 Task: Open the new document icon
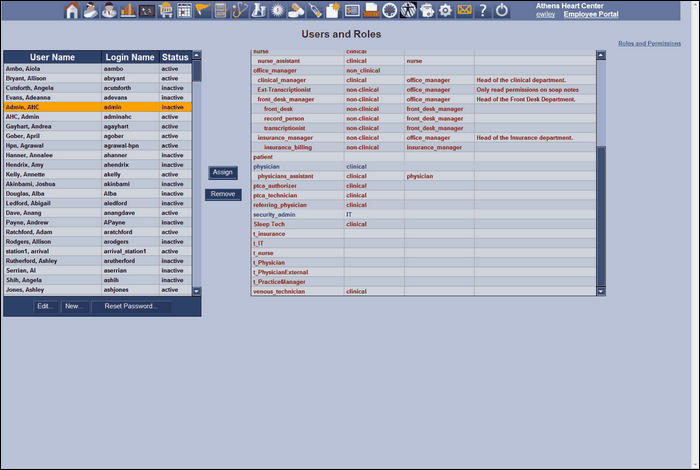pos(333,10)
